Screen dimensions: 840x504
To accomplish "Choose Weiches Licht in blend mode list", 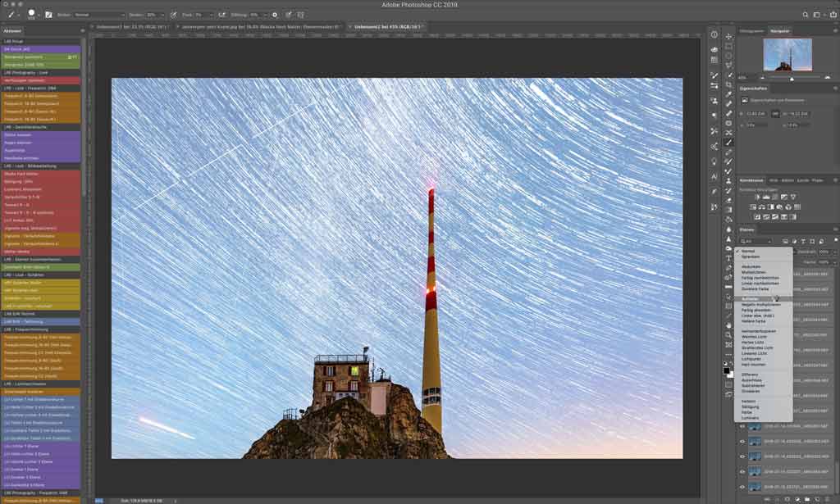I will coord(754,337).
